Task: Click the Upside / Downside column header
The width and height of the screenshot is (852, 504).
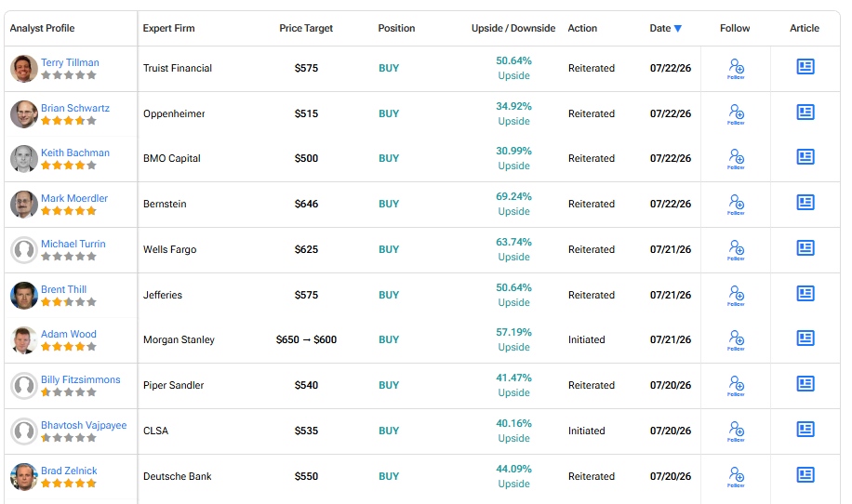Action: tap(513, 28)
